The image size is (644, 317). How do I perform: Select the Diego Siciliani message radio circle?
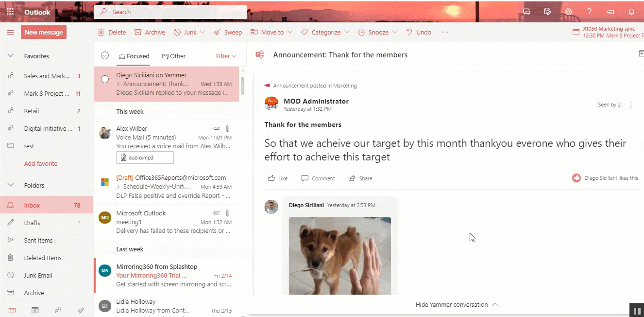click(x=105, y=79)
